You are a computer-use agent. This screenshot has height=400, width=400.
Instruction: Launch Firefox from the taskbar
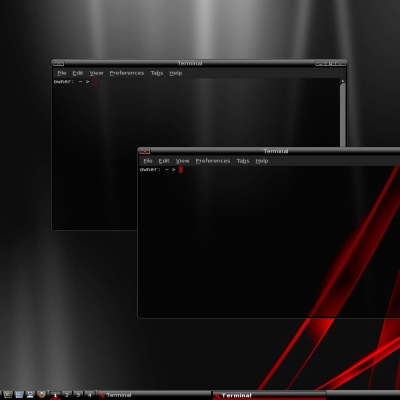(41, 395)
